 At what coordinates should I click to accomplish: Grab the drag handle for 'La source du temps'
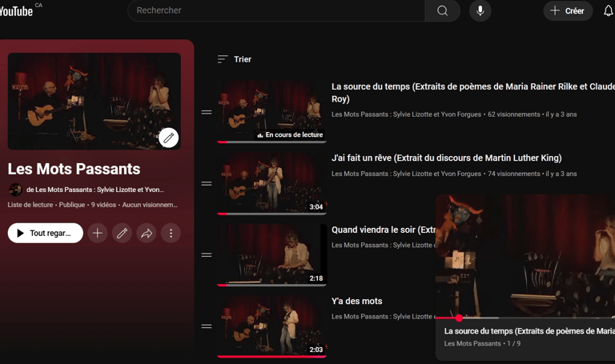click(207, 113)
